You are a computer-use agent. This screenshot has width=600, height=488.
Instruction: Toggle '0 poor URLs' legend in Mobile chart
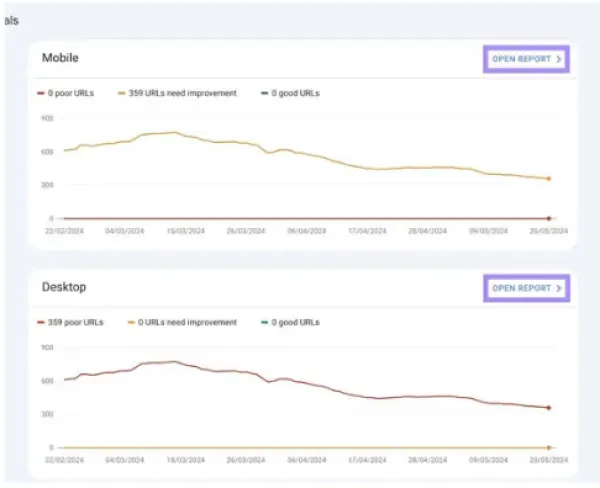coord(65,93)
